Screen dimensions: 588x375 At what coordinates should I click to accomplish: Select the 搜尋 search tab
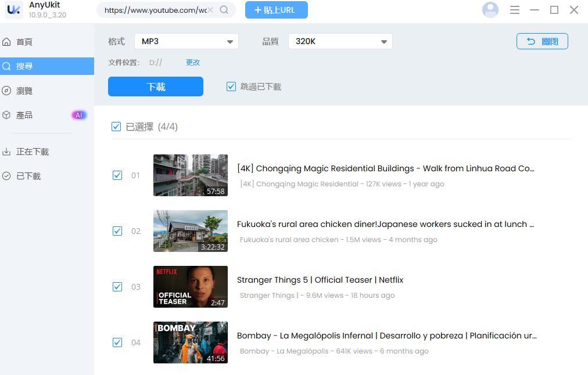point(47,66)
